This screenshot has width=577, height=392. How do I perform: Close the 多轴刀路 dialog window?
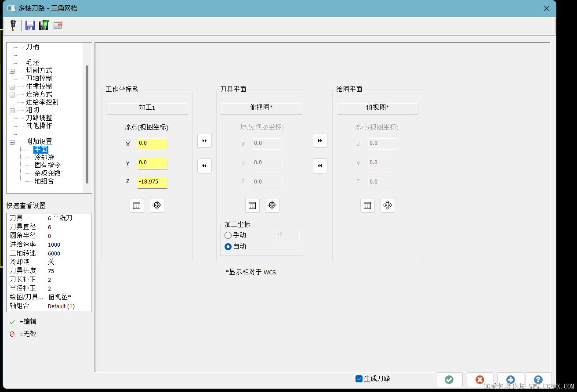click(x=546, y=8)
